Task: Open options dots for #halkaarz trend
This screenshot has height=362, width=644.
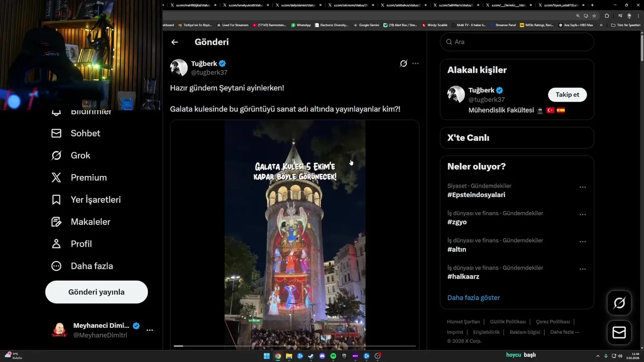Action: 583,269
